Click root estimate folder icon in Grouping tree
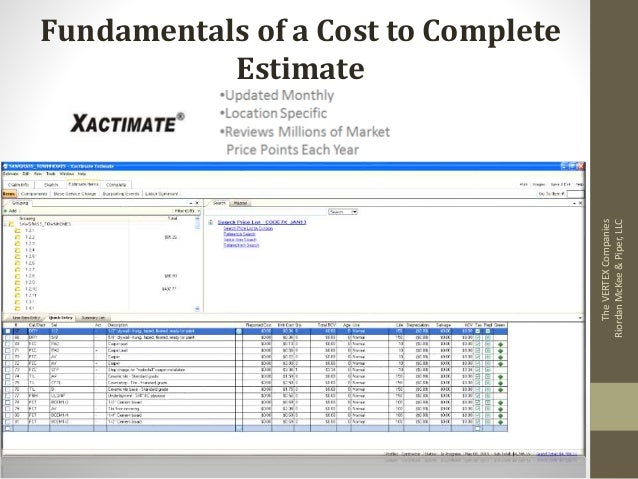This screenshot has height=479, width=638. coord(11,224)
